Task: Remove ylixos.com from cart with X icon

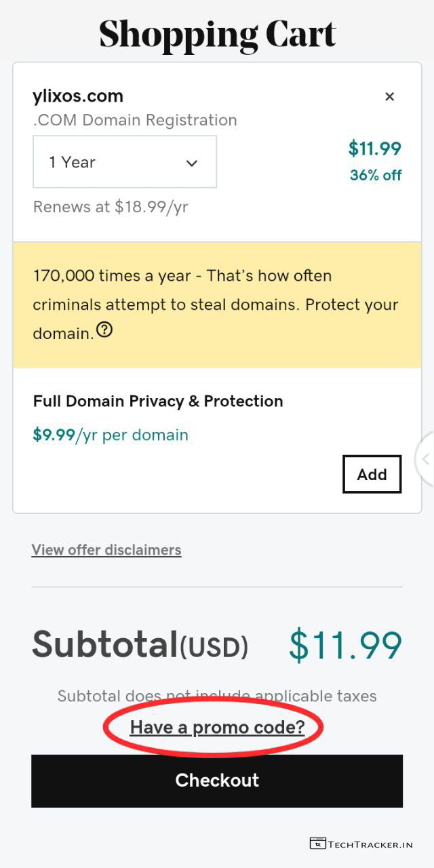Action: (389, 96)
